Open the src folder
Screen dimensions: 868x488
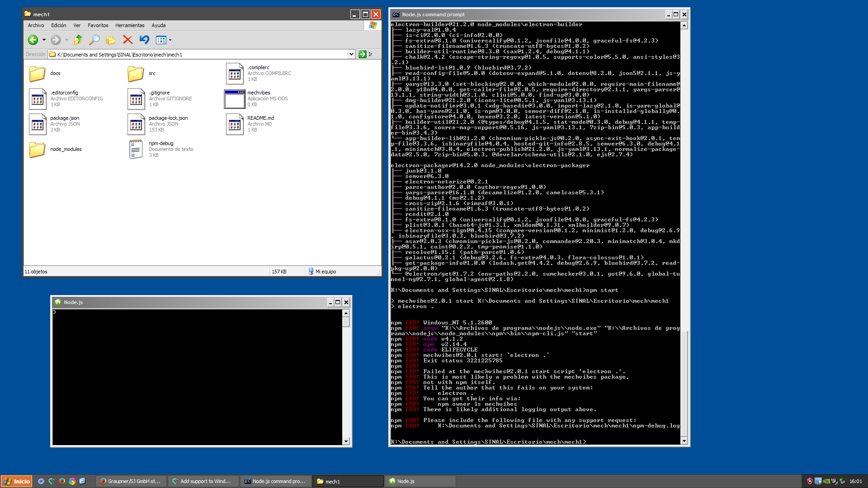pos(136,73)
